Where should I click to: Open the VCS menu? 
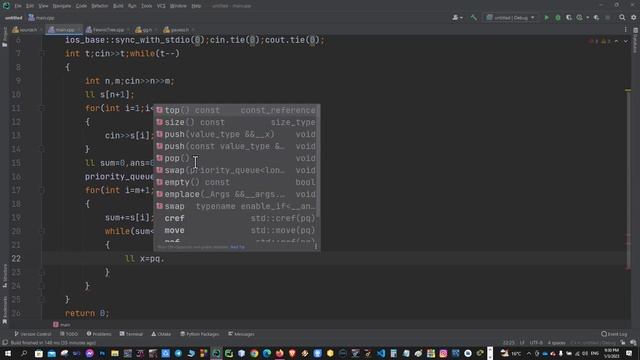[x=161, y=6]
